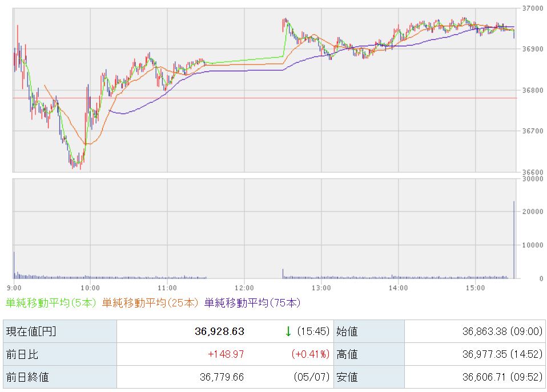Click the 安値 value 36,606.71 (09:52)

(502, 377)
